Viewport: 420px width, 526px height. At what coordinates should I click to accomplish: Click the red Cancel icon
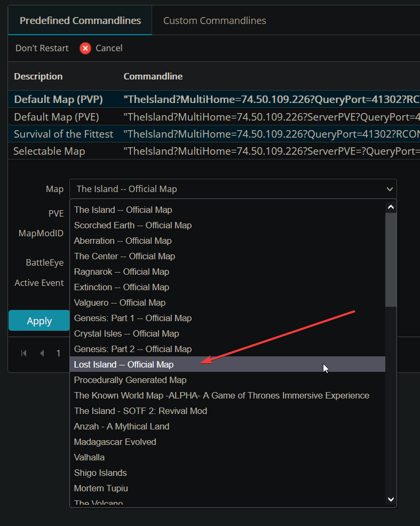click(85, 49)
